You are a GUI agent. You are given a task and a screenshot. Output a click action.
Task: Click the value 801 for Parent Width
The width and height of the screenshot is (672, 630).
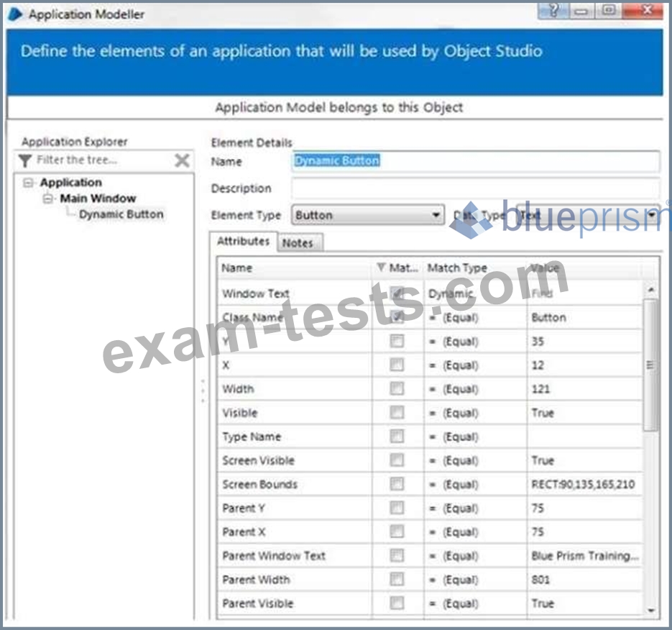click(x=540, y=580)
